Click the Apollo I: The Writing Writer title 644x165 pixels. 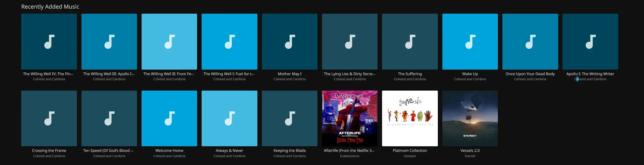[590, 74]
